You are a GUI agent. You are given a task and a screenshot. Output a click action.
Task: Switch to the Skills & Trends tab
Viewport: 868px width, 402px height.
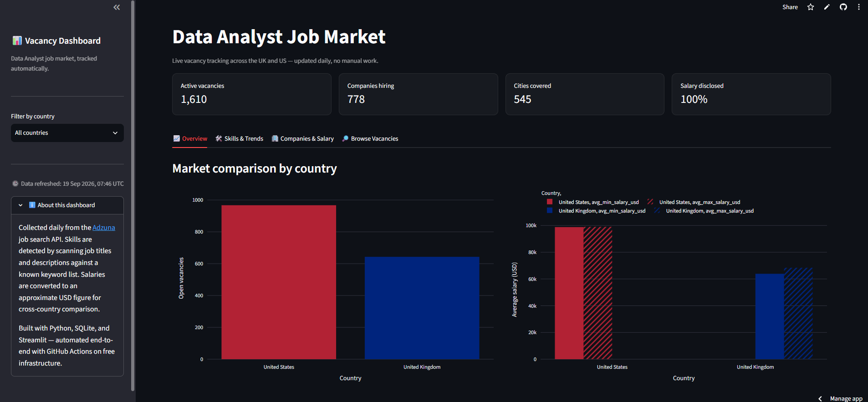tap(240, 139)
